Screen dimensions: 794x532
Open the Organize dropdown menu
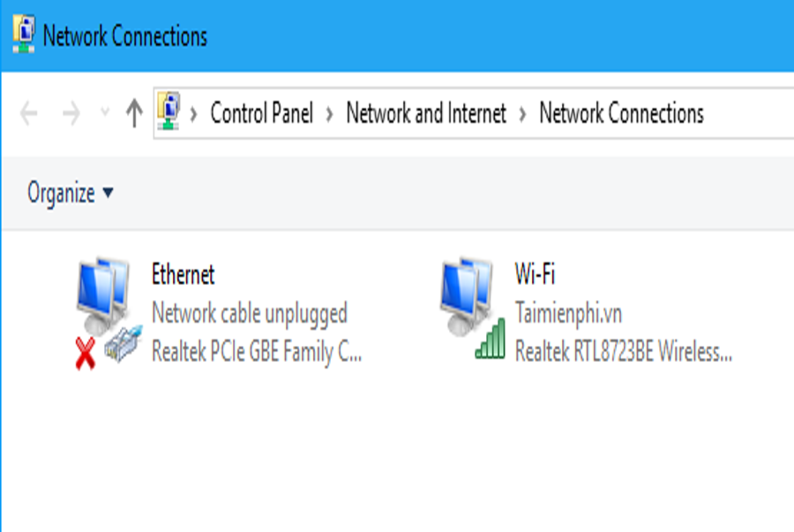pyautogui.click(x=71, y=193)
